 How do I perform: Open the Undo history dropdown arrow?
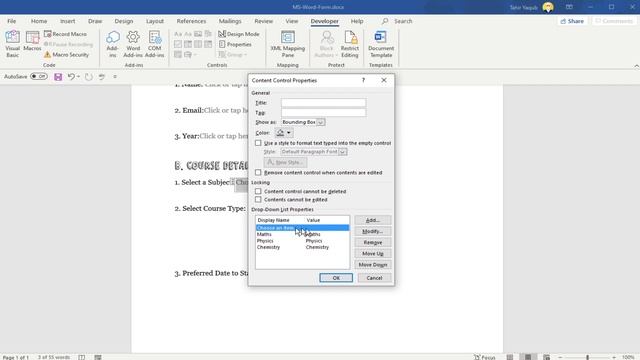(78, 77)
